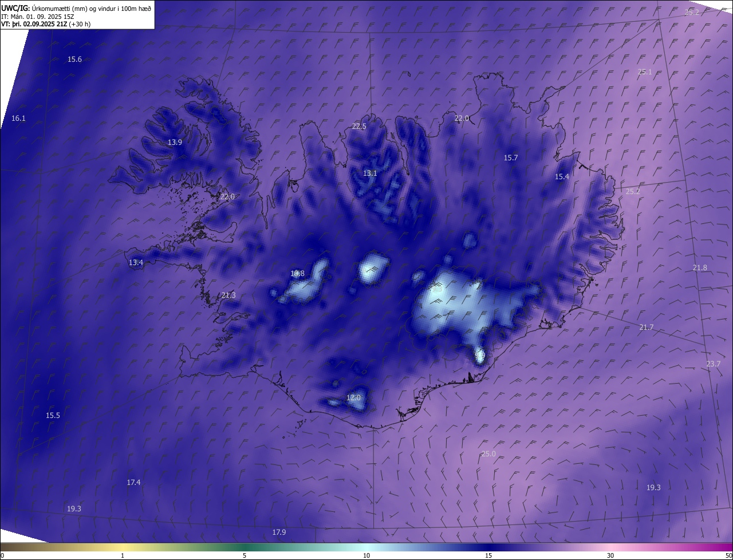This screenshot has height=560, width=733.
Task: Click the 21.7 value label on the map
Action: (x=646, y=328)
